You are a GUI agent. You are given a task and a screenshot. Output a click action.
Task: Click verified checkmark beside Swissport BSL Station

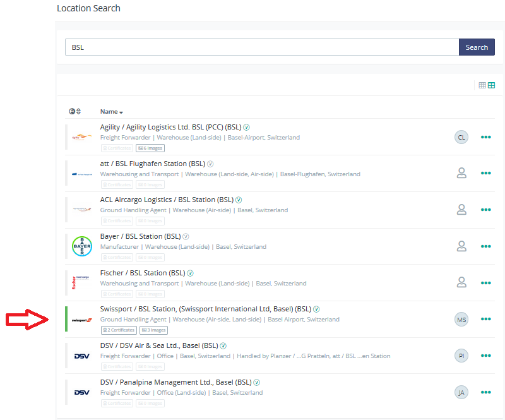[316, 309]
